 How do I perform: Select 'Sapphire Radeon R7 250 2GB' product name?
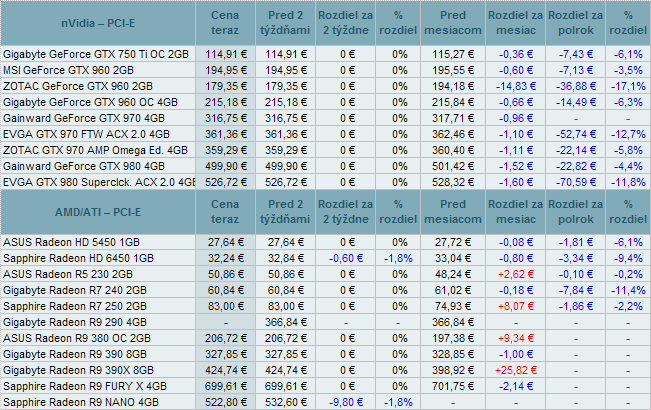point(75,306)
